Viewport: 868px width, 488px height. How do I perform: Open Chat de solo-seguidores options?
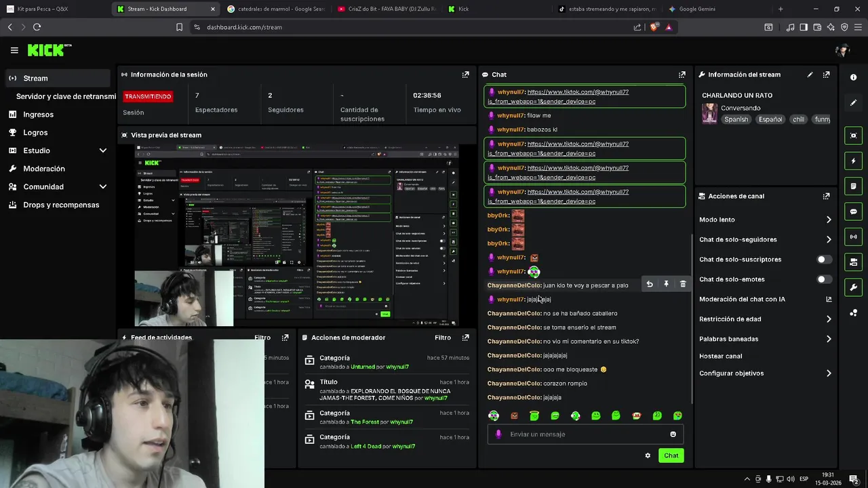[x=765, y=239]
